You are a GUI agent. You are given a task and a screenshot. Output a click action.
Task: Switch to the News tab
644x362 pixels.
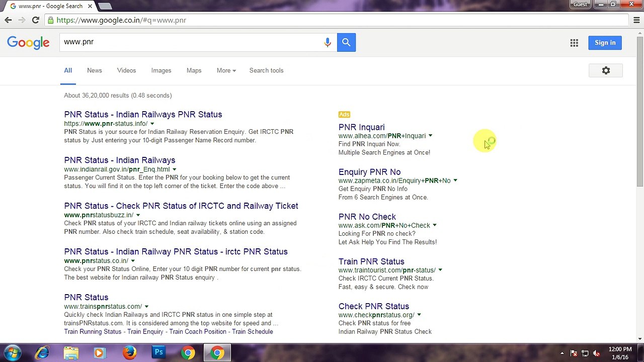pos(95,71)
